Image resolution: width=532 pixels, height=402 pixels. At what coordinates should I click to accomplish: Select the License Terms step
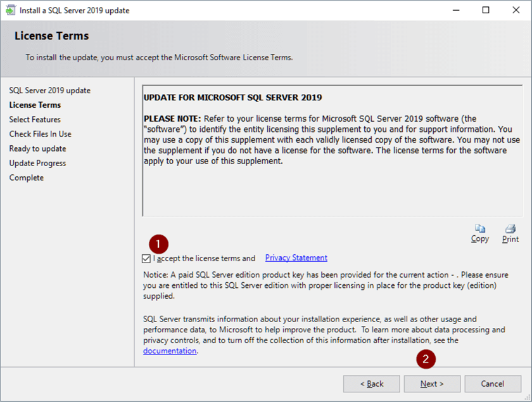(x=35, y=105)
